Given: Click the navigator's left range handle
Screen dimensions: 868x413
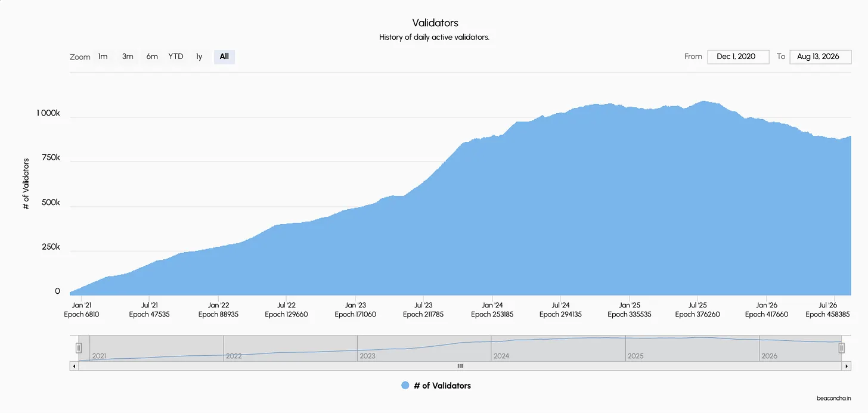Looking at the screenshot, I should pos(78,348).
